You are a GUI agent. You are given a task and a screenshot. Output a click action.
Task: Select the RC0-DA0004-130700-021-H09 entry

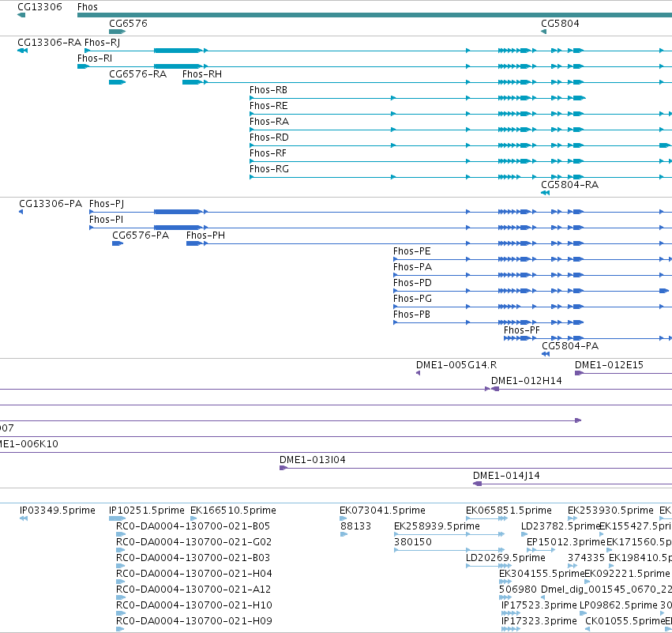pyautogui.click(x=194, y=621)
